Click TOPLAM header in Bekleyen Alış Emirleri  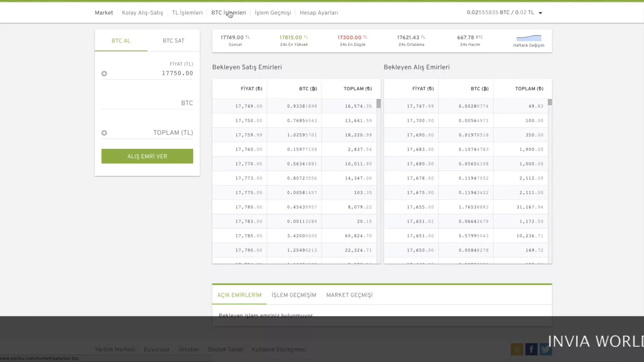(x=529, y=88)
